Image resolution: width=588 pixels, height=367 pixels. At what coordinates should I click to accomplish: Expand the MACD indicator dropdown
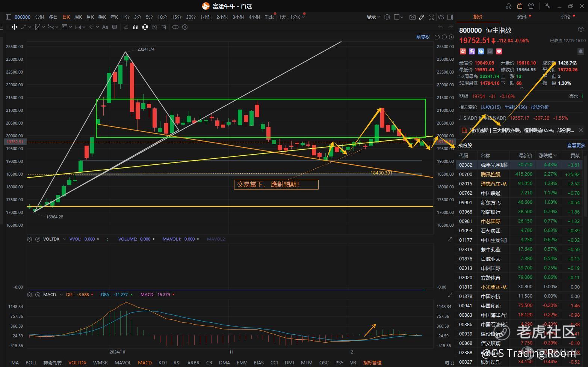[x=61, y=295]
